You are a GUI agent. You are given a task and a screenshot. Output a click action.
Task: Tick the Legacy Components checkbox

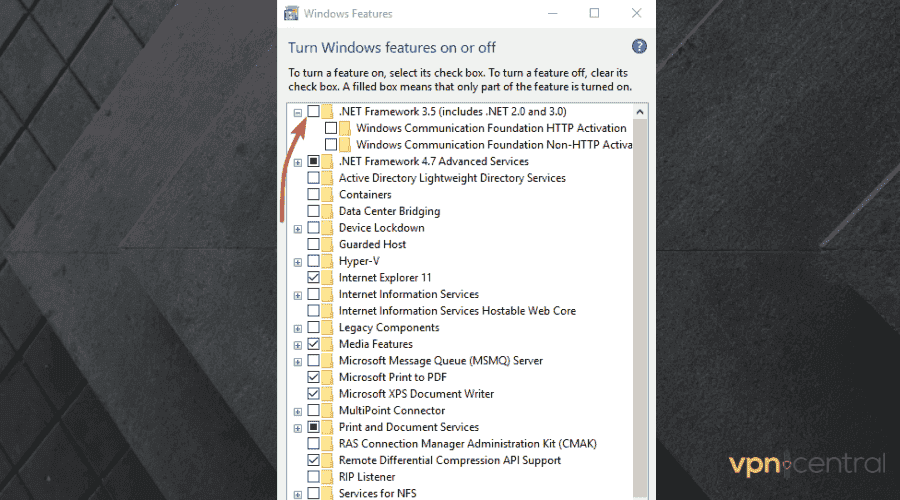[313, 328]
